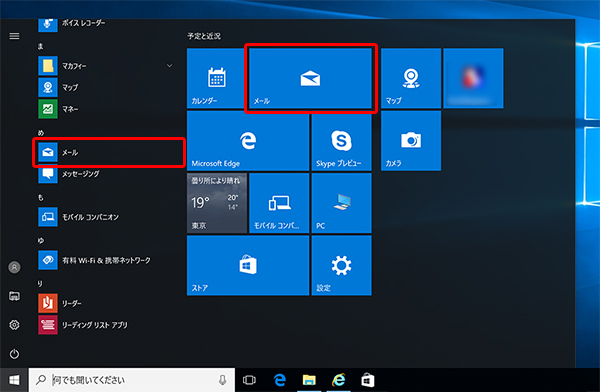Open the user account icon in Start sidebar
The image size is (600, 392).
pos(14,267)
